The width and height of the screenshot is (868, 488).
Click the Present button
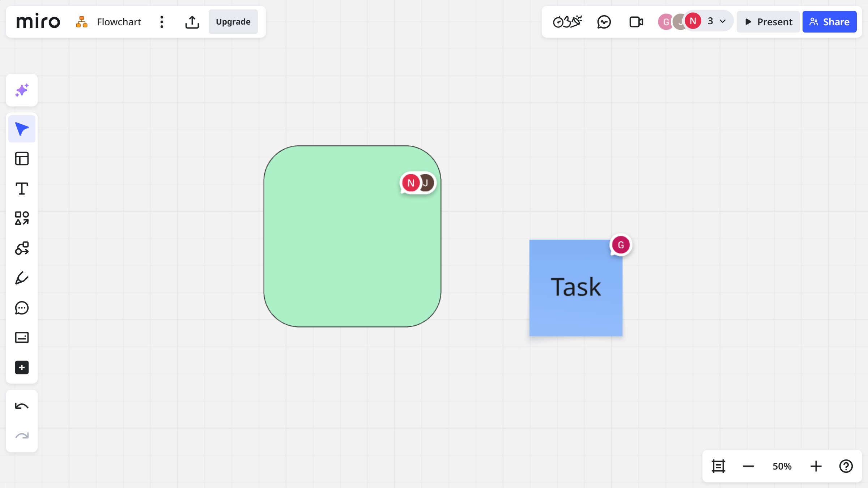click(769, 22)
